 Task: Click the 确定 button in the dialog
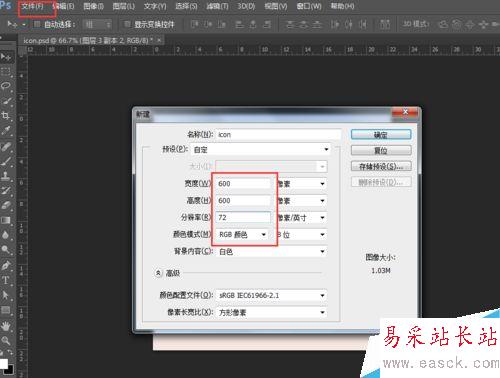381,135
